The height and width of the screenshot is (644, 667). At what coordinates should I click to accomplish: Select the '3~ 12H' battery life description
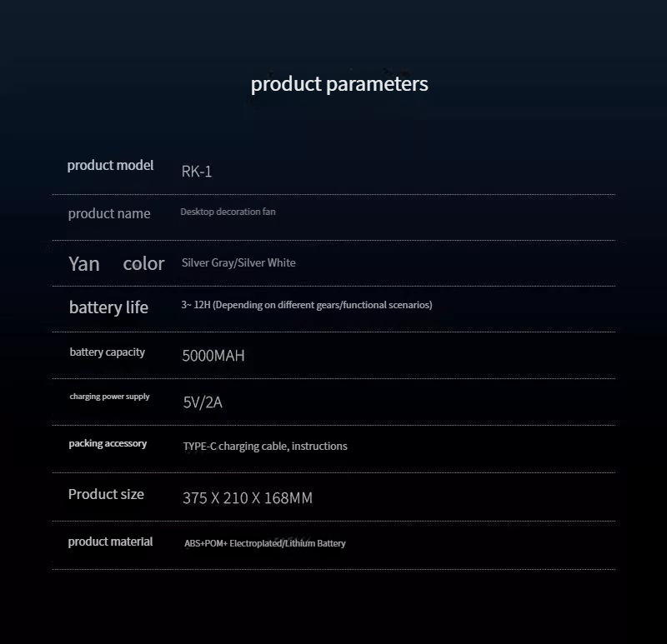[x=307, y=305]
